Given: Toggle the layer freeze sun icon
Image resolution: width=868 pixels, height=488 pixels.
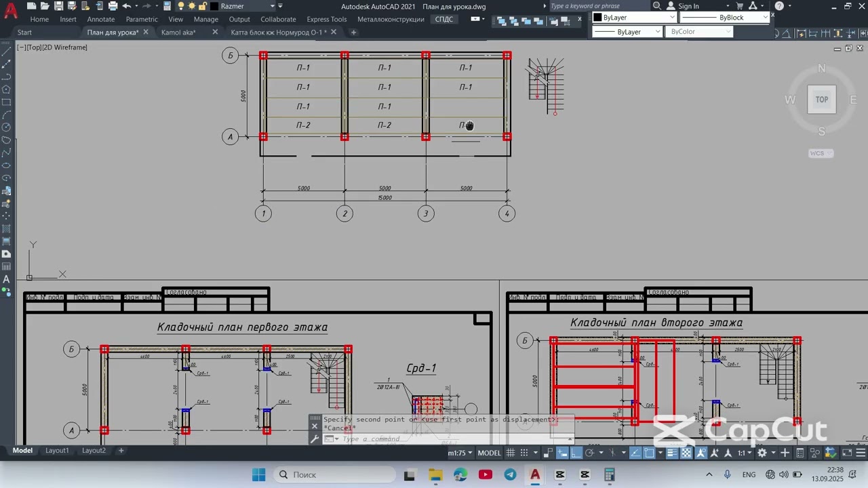Looking at the screenshot, I should pyautogui.click(x=191, y=6).
